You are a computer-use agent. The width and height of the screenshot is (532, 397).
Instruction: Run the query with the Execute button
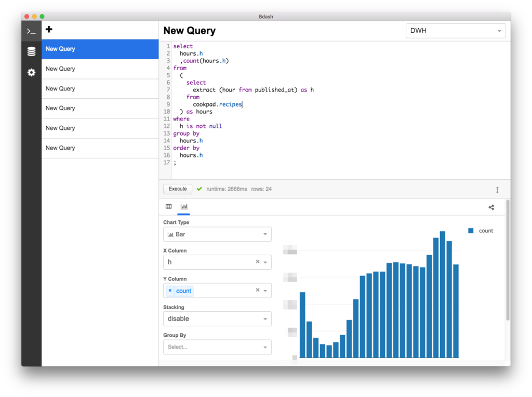click(x=178, y=189)
